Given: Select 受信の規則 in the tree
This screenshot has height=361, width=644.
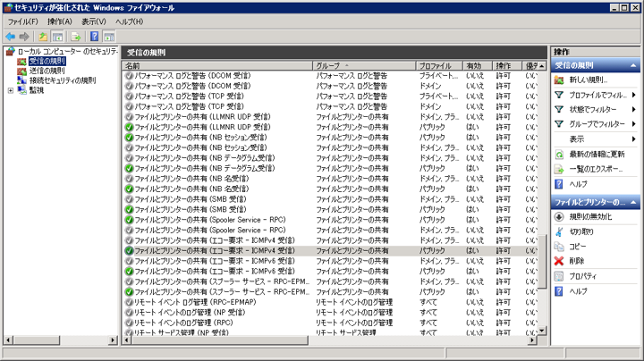Looking at the screenshot, I should (47, 61).
